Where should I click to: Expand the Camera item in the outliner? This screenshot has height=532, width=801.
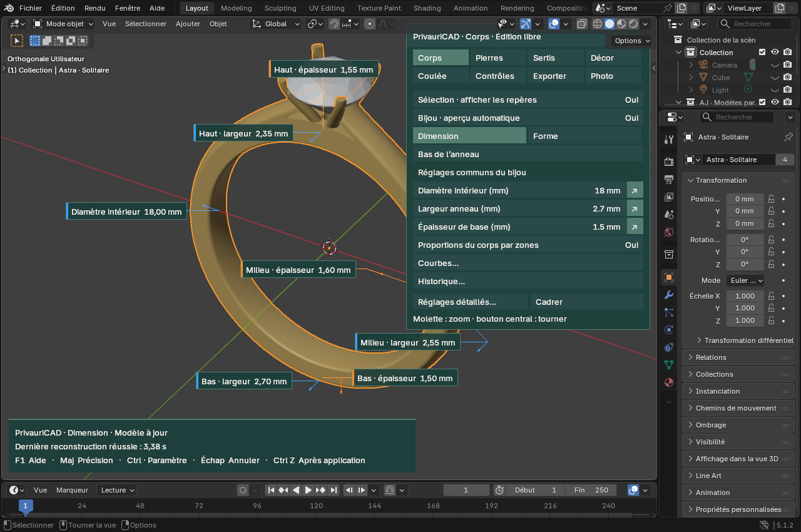coord(691,65)
